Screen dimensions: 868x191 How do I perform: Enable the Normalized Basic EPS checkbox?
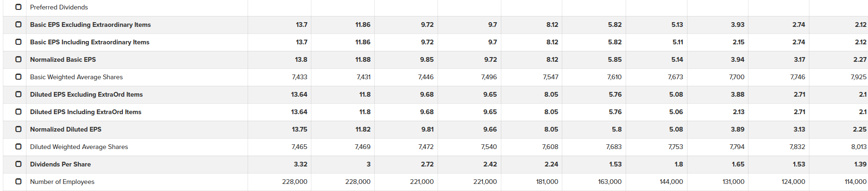18,59
